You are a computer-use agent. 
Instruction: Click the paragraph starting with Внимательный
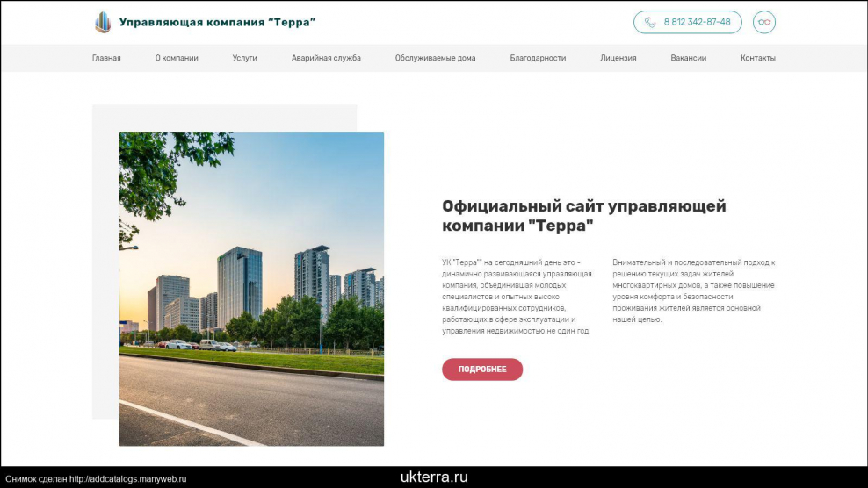693,291
